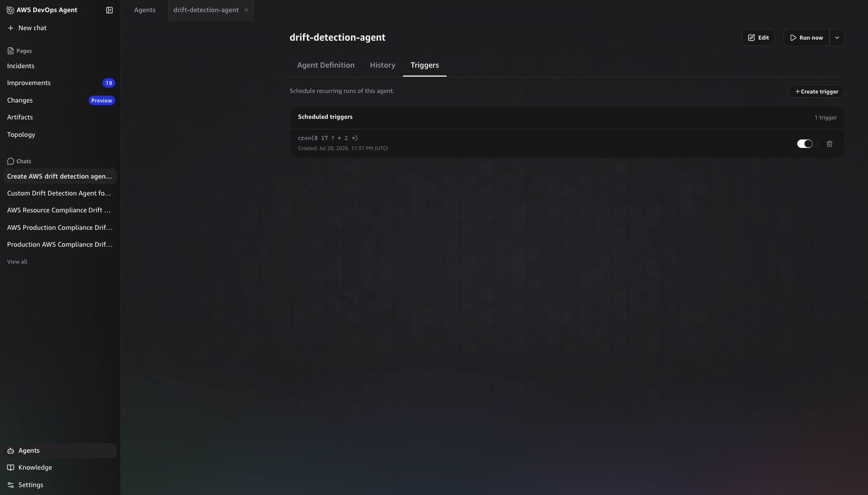Click the drift-detection-agent page title
This screenshot has width=868, height=495.
337,38
